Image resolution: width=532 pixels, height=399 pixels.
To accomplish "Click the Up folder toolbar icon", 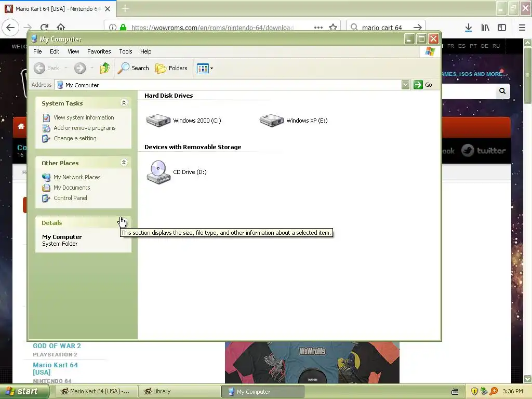I will click(105, 68).
